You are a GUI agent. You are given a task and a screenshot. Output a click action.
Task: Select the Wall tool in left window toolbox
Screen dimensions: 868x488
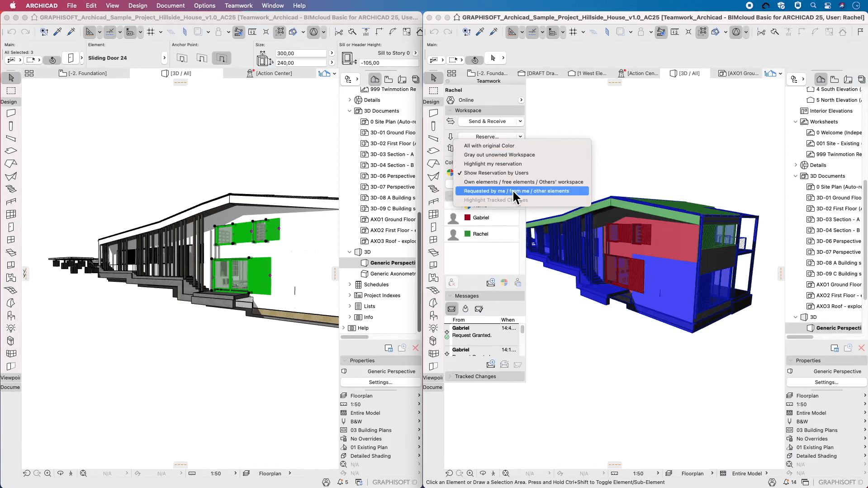11,113
